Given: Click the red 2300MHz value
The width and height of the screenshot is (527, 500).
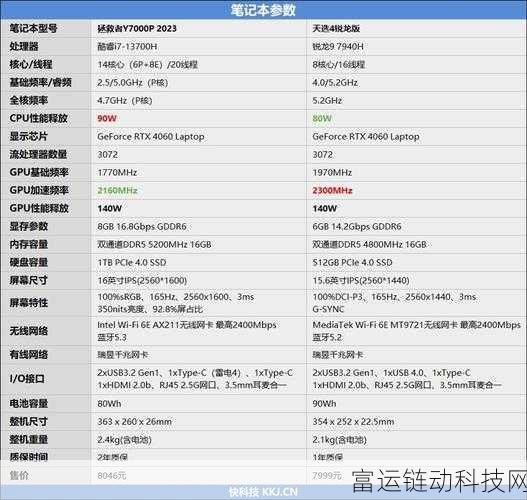Looking at the screenshot, I should click(x=332, y=191).
